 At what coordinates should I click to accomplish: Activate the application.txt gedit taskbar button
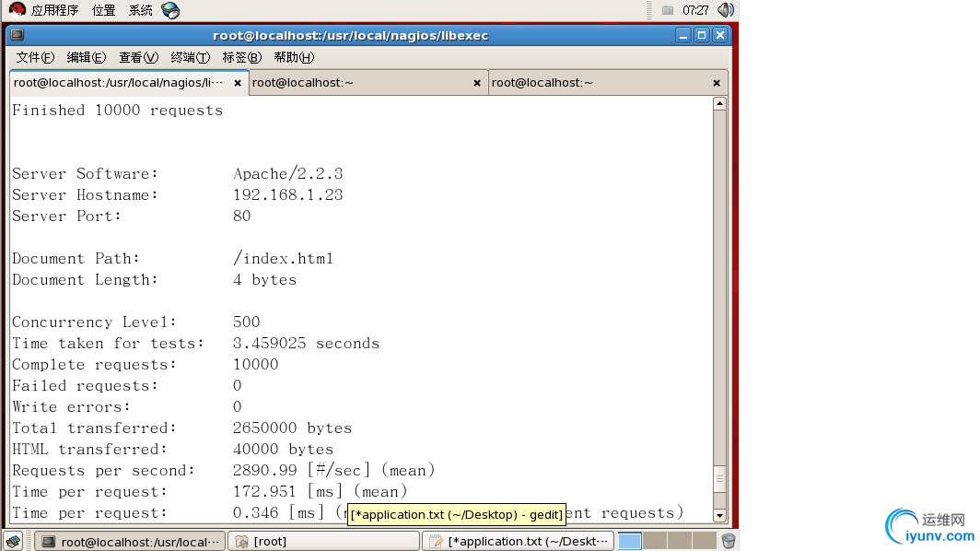click(x=519, y=541)
